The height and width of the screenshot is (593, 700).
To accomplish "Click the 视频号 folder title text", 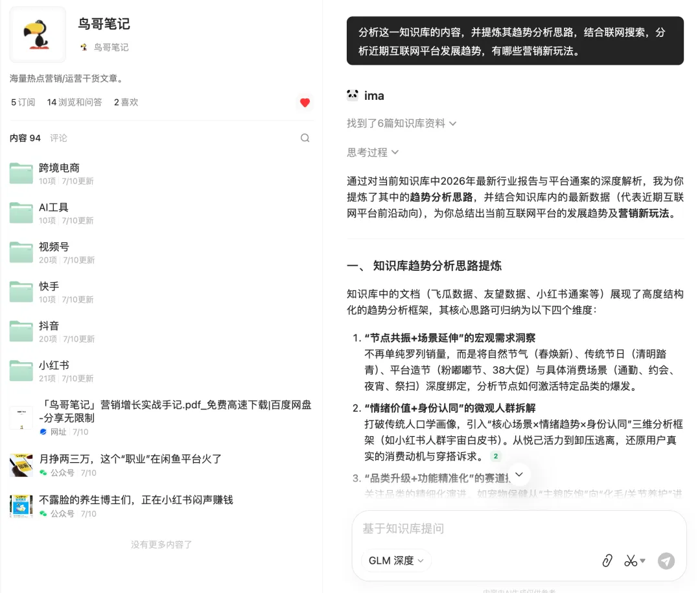I will coord(54,247).
